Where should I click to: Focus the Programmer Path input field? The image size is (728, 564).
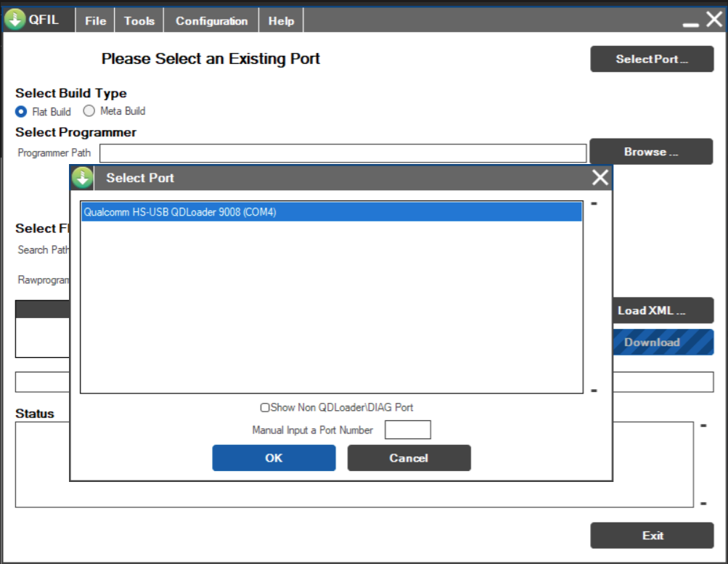click(343, 153)
